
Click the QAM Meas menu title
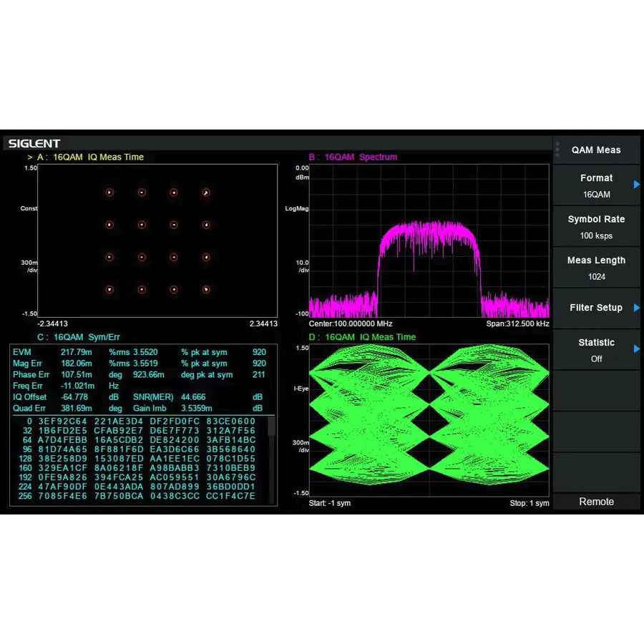tap(597, 149)
